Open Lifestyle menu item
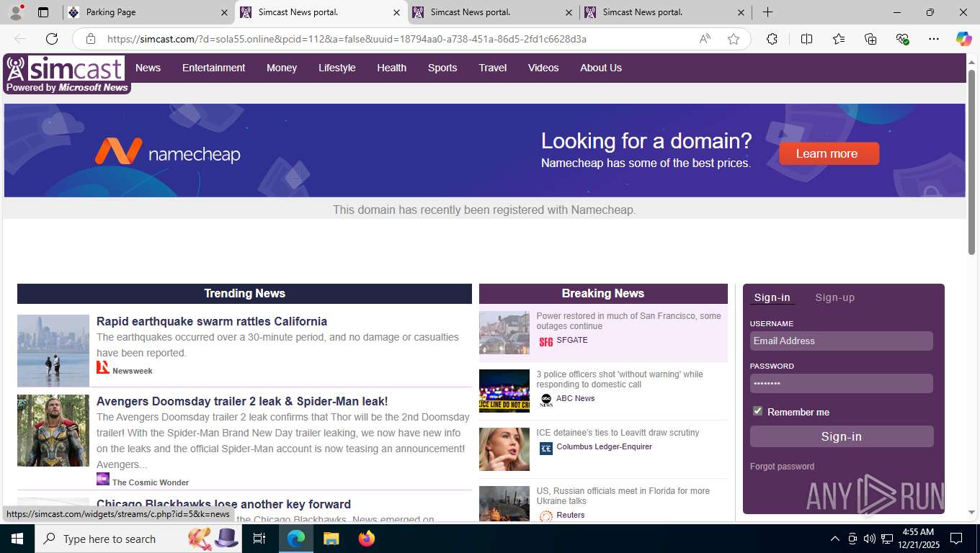The width and height of the screenshot is (980, 553). [337, 68]
